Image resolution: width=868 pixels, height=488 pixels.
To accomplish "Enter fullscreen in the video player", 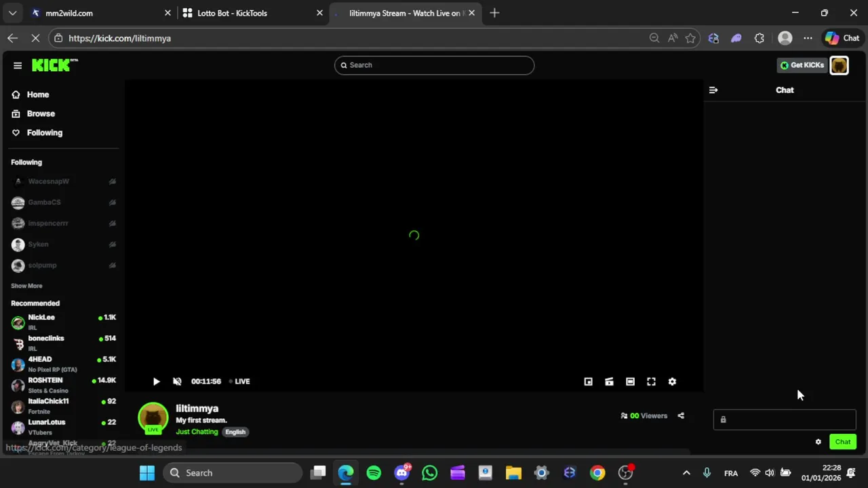I will pos(651,382).
